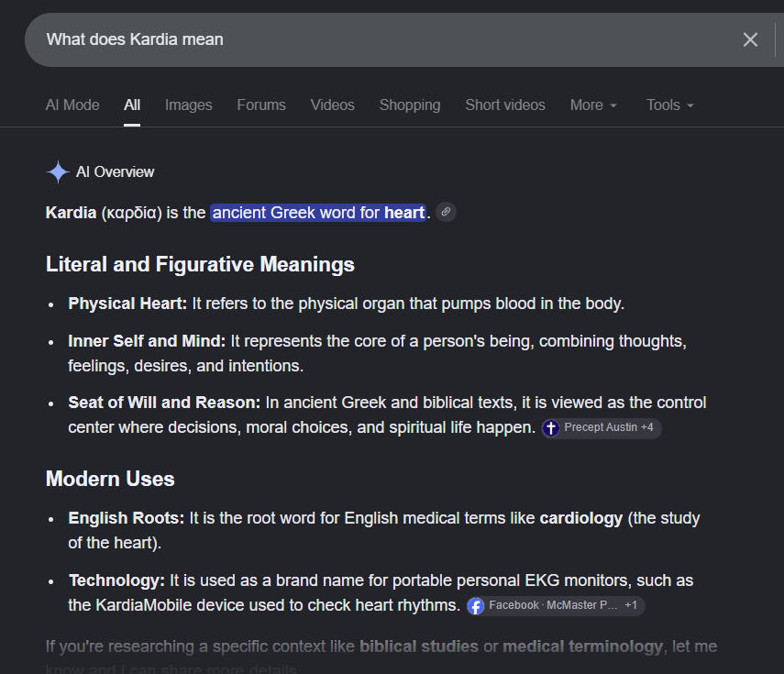Open the link icon after heart definition
784x674 pixels.
pos(446,212)
